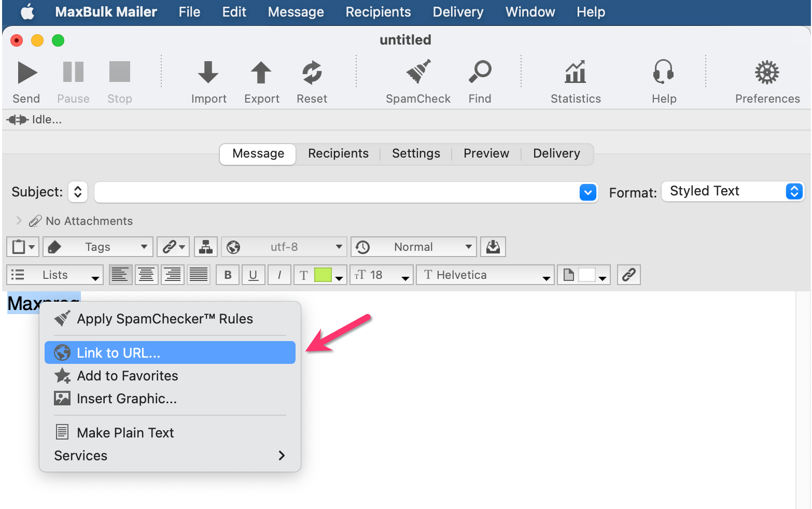Open the Services submenu
Image resolution: width=812 pixels, height=509 pixels.
tap(170, 456)
